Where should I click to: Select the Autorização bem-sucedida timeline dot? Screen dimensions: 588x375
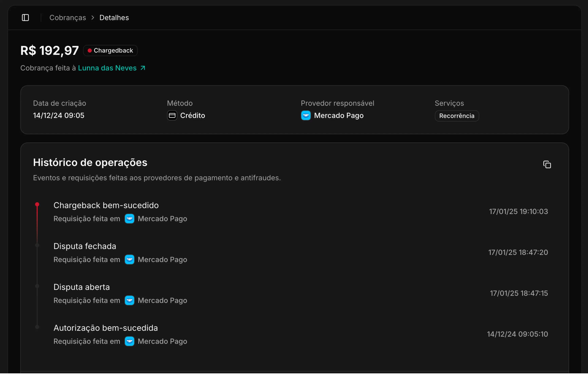click(37, 327)
